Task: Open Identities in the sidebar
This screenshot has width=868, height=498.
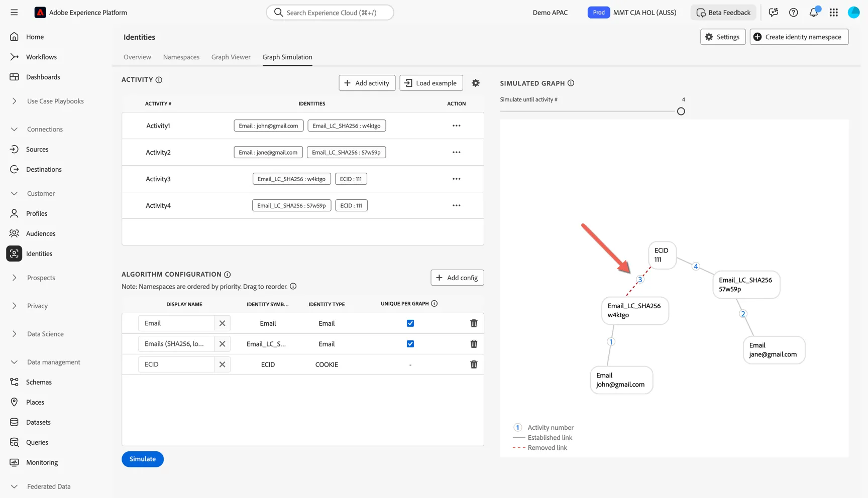Action: (39, 254)
